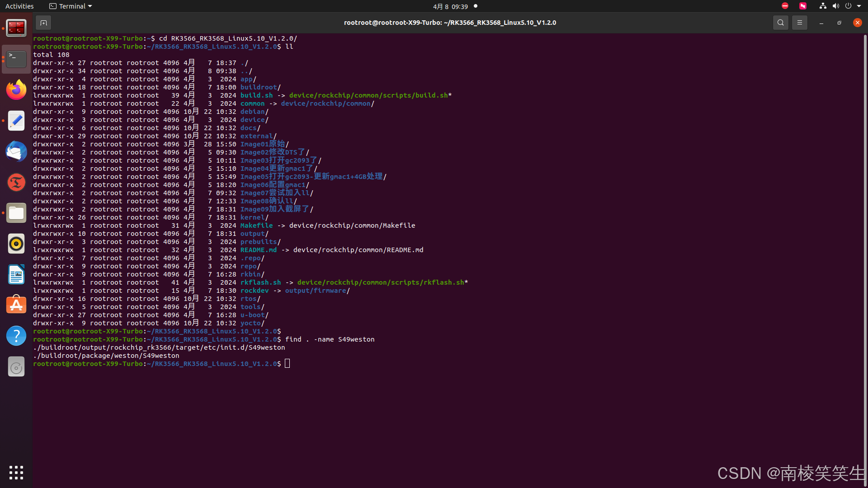This screenshot has width=868, height=488.
Task: Launch Rhythmbox music player
Action: [x=16, y=244]
